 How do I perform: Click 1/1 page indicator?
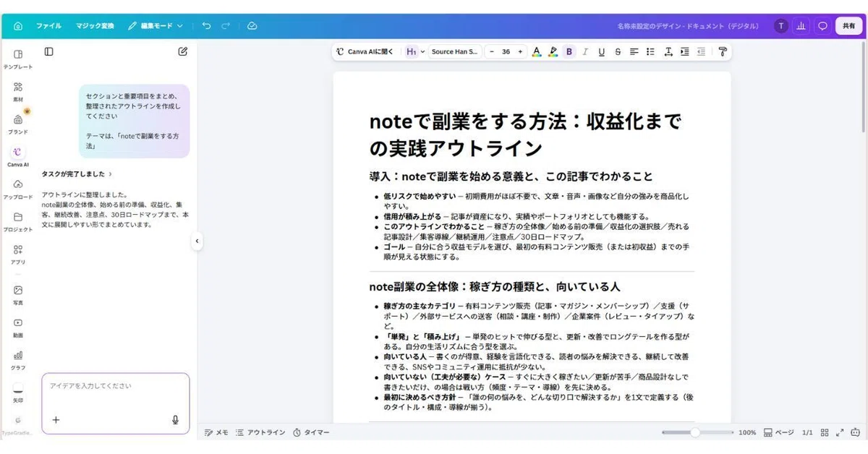tap(807, 432)
